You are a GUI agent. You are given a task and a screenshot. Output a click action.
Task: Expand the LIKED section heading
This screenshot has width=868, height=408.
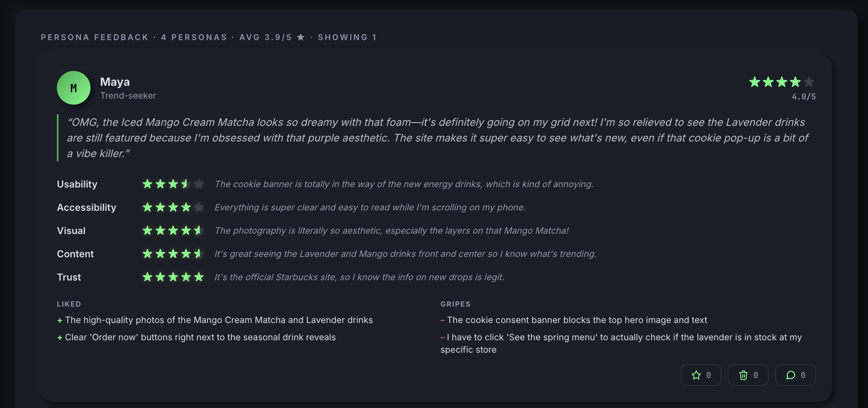tap(69, 304)
